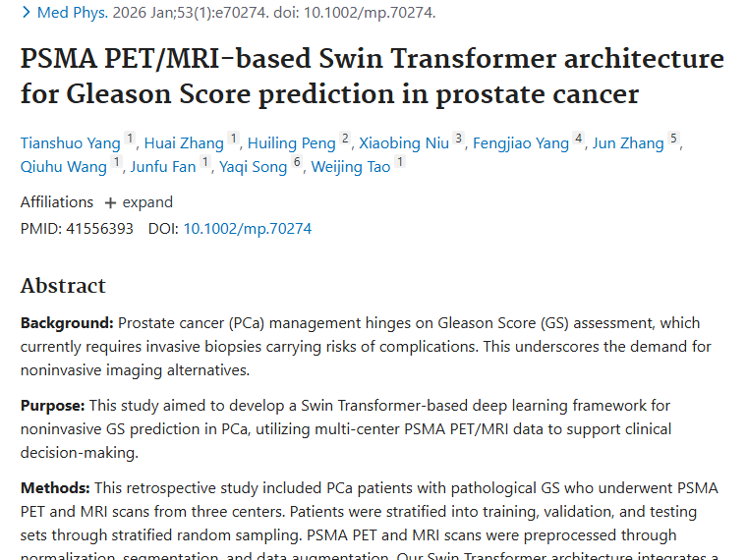
Task: Click author name Yaqi Song
Action: (x=254, y=167)
